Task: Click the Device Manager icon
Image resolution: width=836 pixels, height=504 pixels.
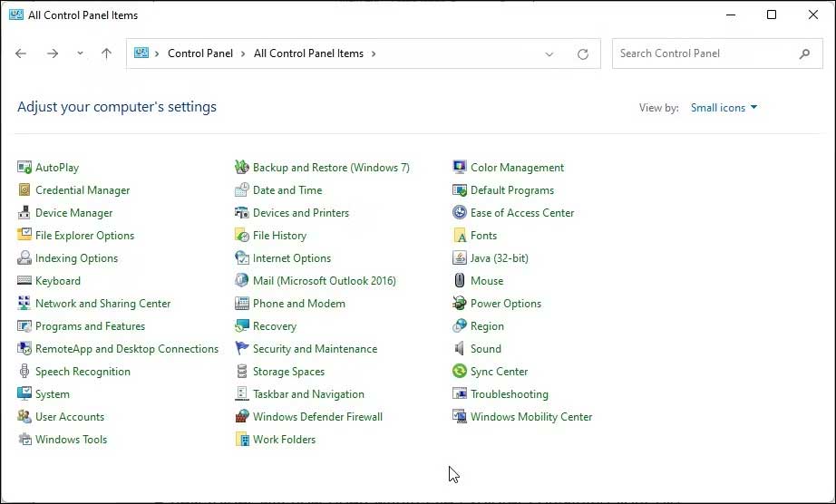Action: (x=24, y=213)
